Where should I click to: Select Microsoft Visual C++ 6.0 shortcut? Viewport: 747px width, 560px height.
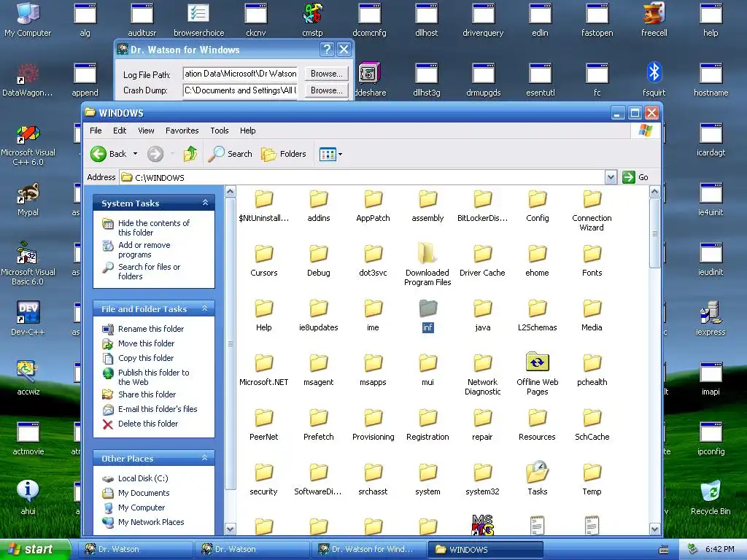point(28,145)
